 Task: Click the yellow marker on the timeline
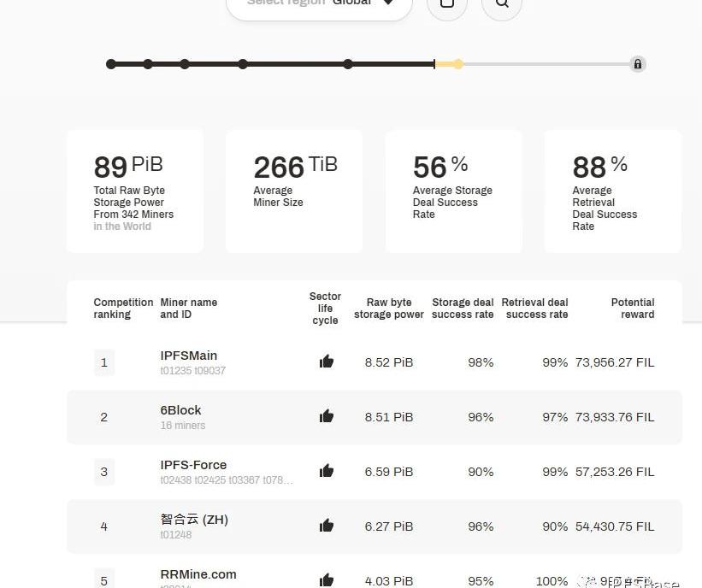point(458,64)
